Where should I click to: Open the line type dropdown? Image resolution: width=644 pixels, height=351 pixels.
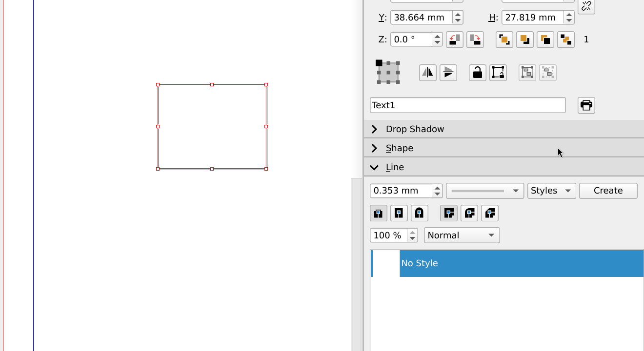484,191
